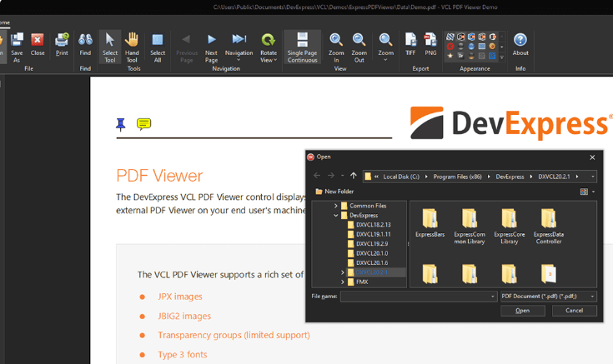This screenshot has height=364, width=613.
Task: Select DXVCL18.2.13 in folder tree
Action: tap(374, 225)
